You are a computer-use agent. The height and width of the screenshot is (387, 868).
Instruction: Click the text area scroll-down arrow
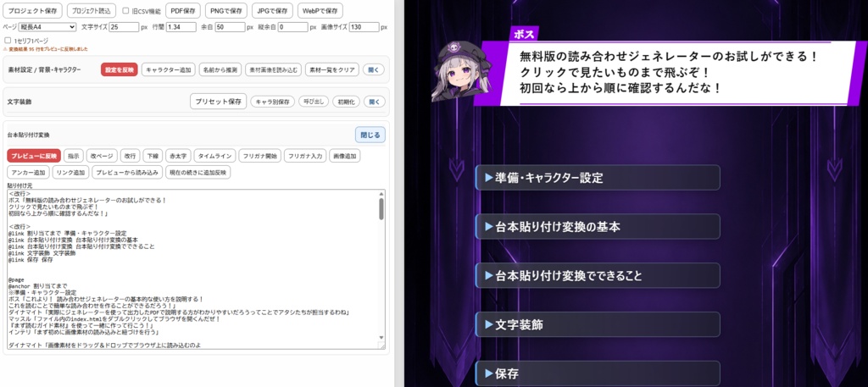coord(381,338)
